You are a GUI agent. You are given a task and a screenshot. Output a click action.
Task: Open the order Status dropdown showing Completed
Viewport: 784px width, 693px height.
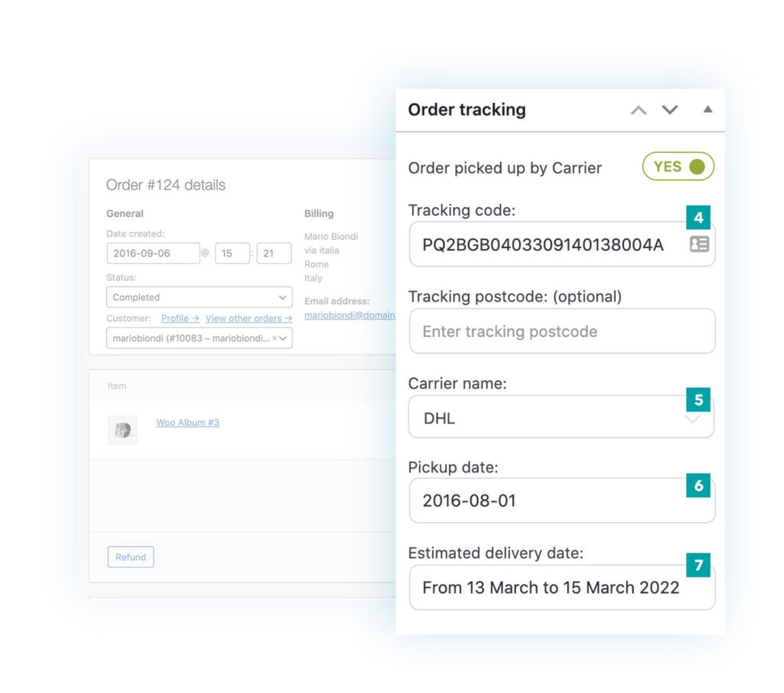tap(199, 297)
